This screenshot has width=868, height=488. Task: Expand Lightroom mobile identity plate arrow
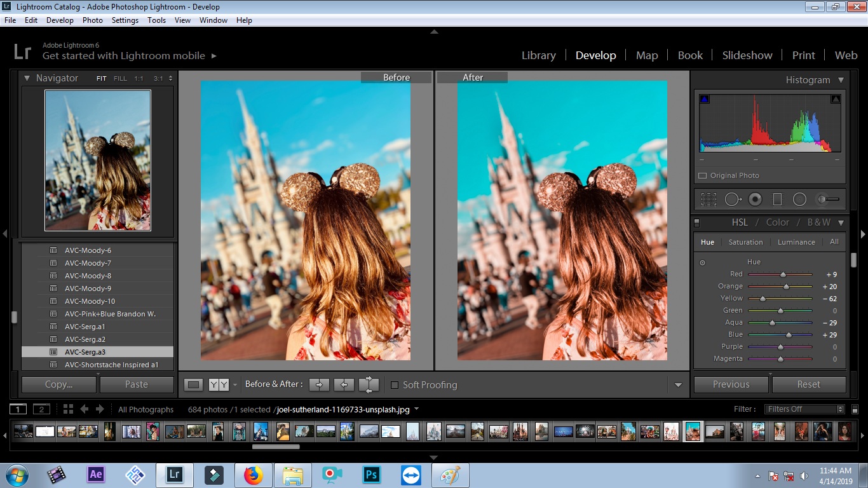[214, 56]
